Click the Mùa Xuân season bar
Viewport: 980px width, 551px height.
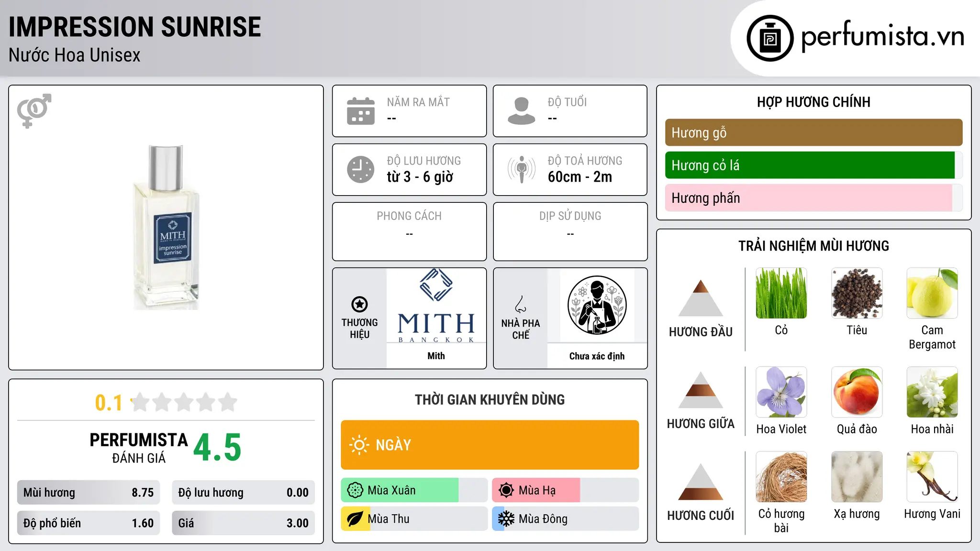pyautogui.click(x=414, y=490)
